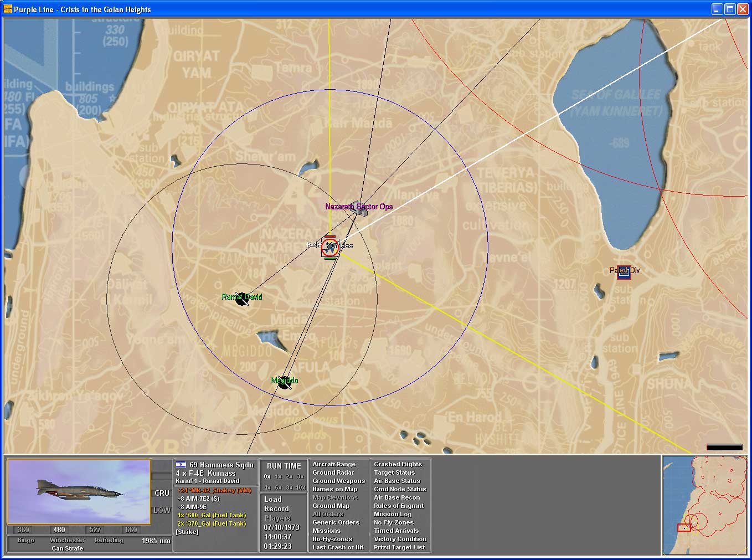Click the Ramat David airbase icon
The height and width of the screenshot is (560, 752).
click(241, 299)
